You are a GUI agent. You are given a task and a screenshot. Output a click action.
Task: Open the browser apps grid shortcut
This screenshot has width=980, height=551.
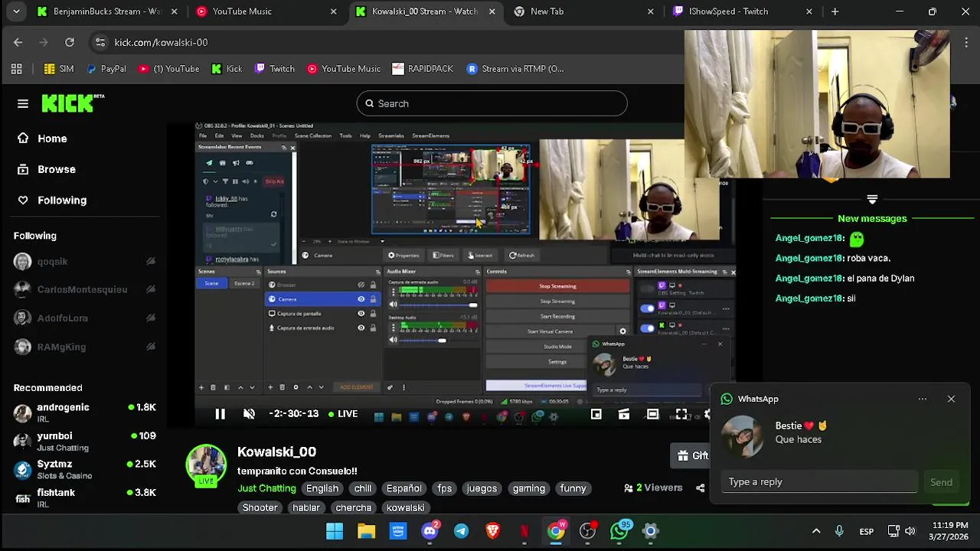(x=16, y=69)
